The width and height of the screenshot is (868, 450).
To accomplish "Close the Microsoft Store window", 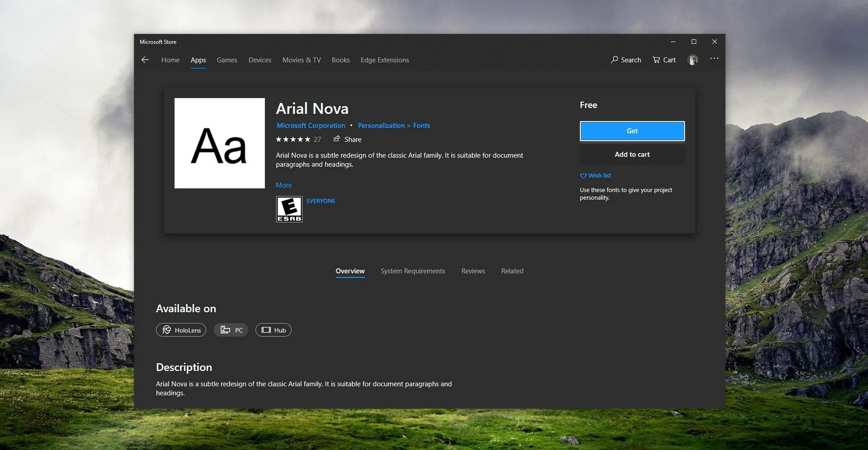I will [714, 42].
